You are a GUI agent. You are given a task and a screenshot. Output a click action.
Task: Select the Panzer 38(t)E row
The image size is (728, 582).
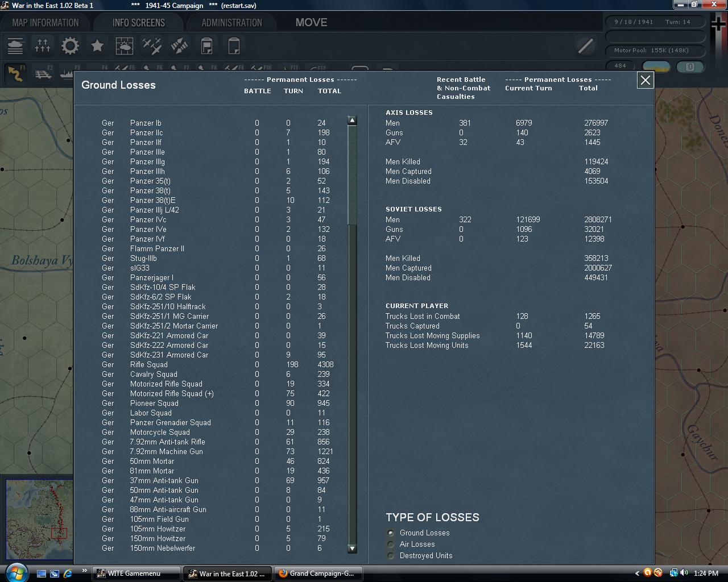216,200
